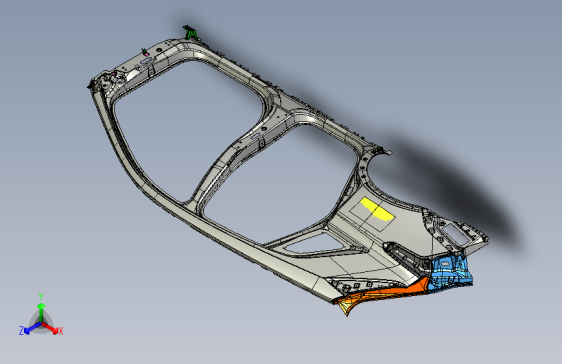Select the yellow patch on the quarter panel
This screenshot has width=562, height=364.
377,209
